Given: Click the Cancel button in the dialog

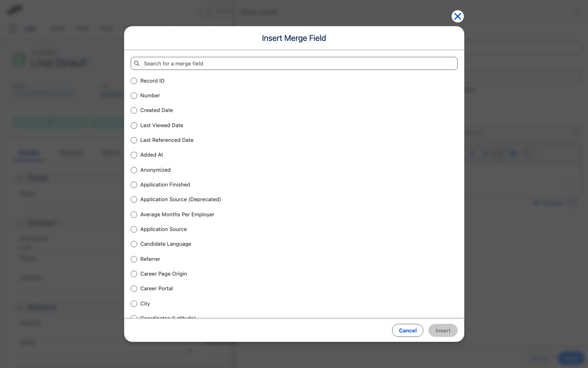Looking at the screenshot, I should click(x=408, y=330).
